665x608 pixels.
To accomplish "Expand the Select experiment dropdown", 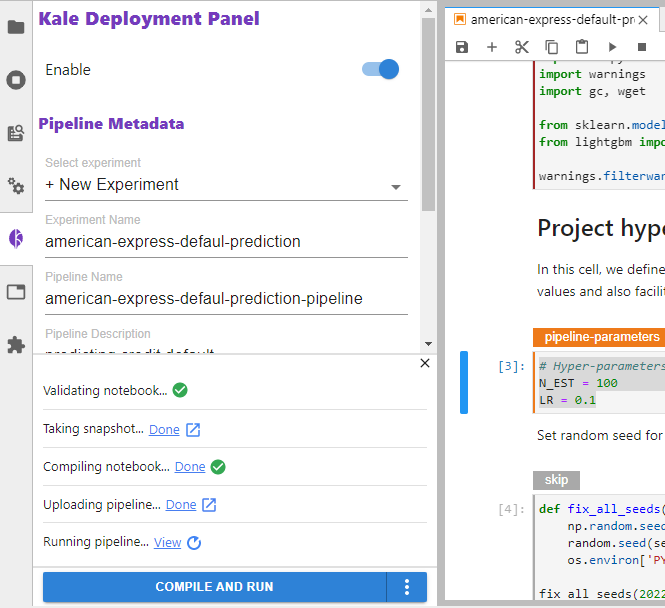I will pos(395,186).
